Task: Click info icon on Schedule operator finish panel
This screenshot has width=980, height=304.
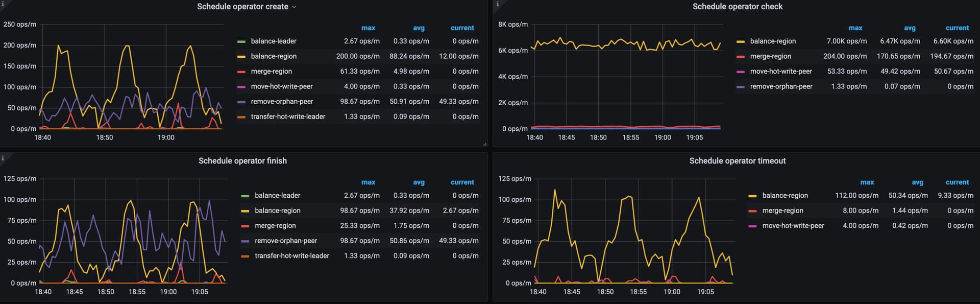Action: tap(3, 158)
